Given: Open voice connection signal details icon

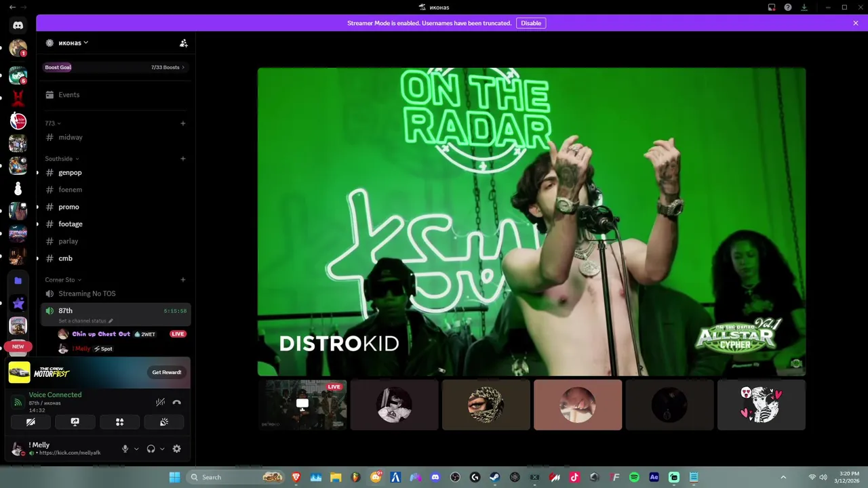Looking at the screenshot, I should [18, 403].
